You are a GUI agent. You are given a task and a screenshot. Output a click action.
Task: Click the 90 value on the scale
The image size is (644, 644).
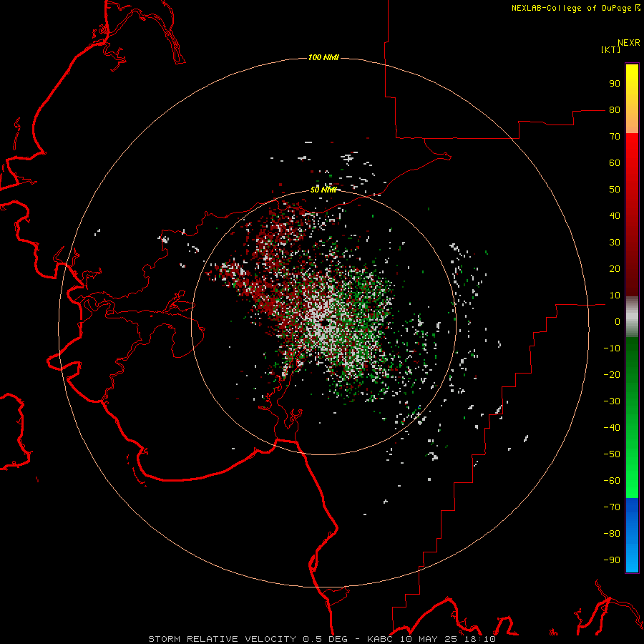pos(615,84)
